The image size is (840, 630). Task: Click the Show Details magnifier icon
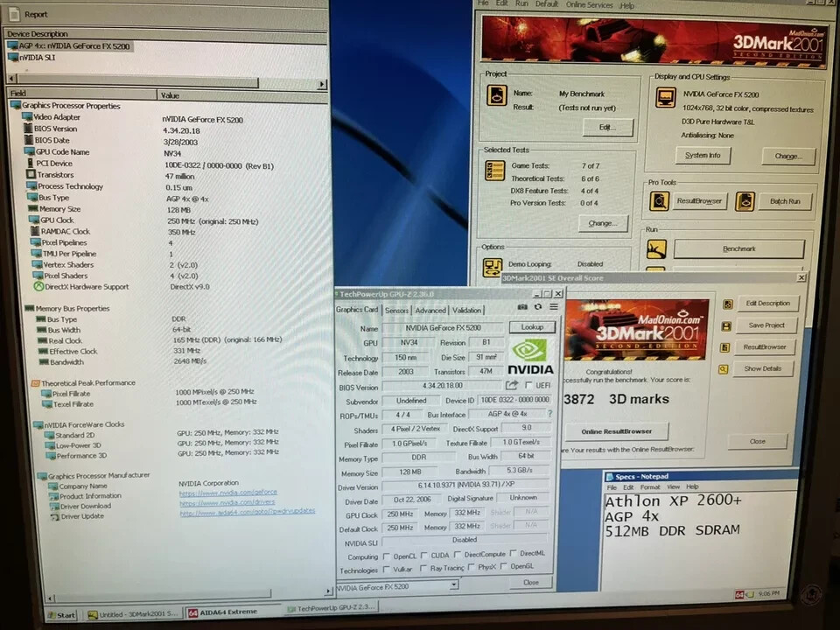(x=724, y=369)
